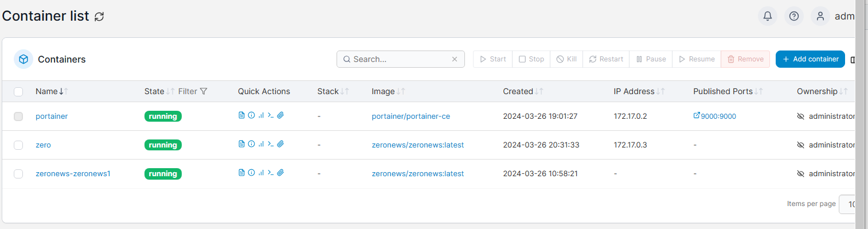
Task: Click the running badge for portainer
Action: [x=163, y=116]
